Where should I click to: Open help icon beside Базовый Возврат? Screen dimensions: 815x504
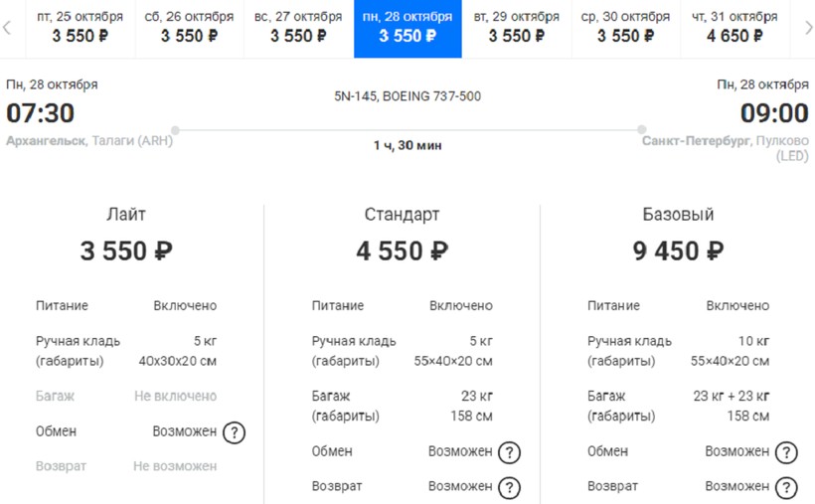[786, 487]
